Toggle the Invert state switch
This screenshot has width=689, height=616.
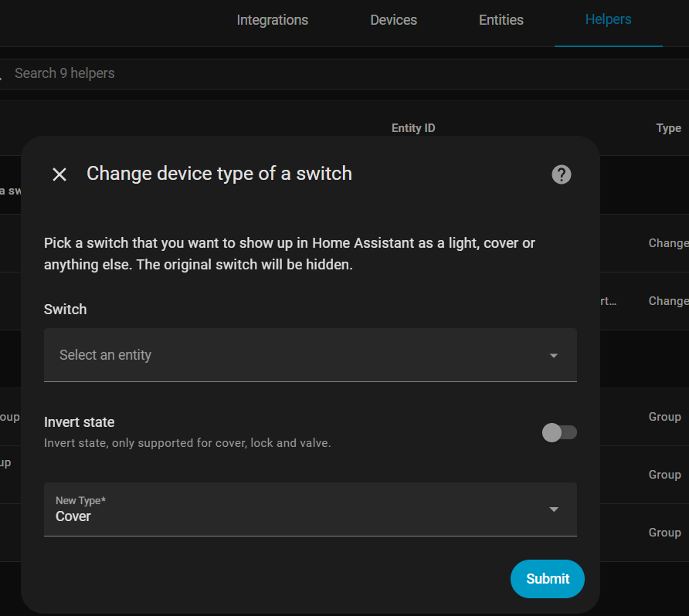click(559, 432)
